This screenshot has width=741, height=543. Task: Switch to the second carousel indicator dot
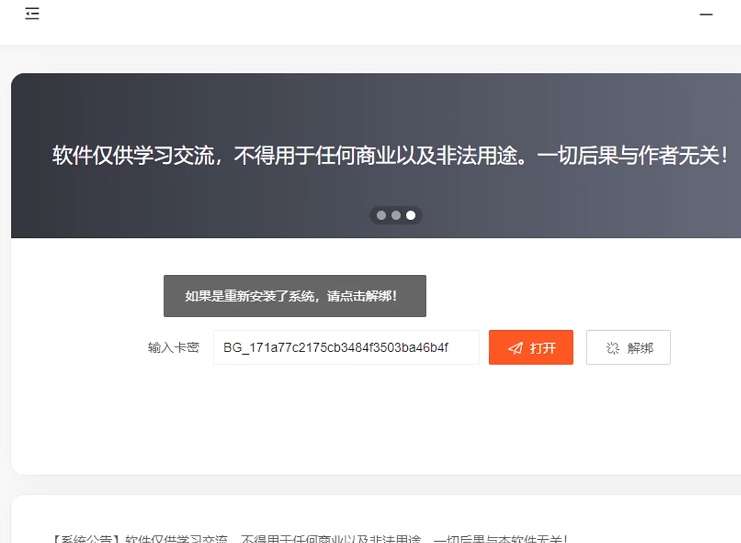(396, 215)
